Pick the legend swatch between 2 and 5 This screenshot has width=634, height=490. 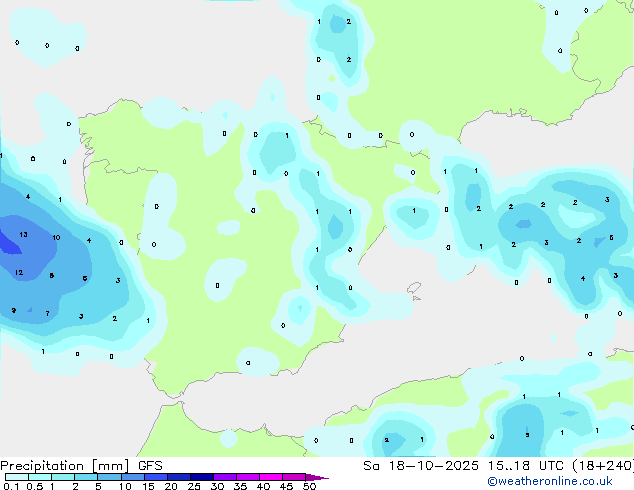[x=86, y=477]
